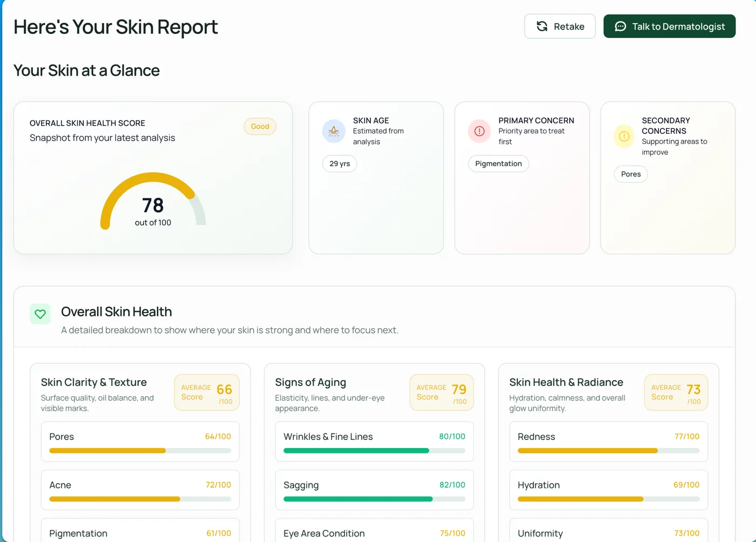Select the 29 yrs skin age tag
This screenshot has height=542, width=756.
point(340,164)
